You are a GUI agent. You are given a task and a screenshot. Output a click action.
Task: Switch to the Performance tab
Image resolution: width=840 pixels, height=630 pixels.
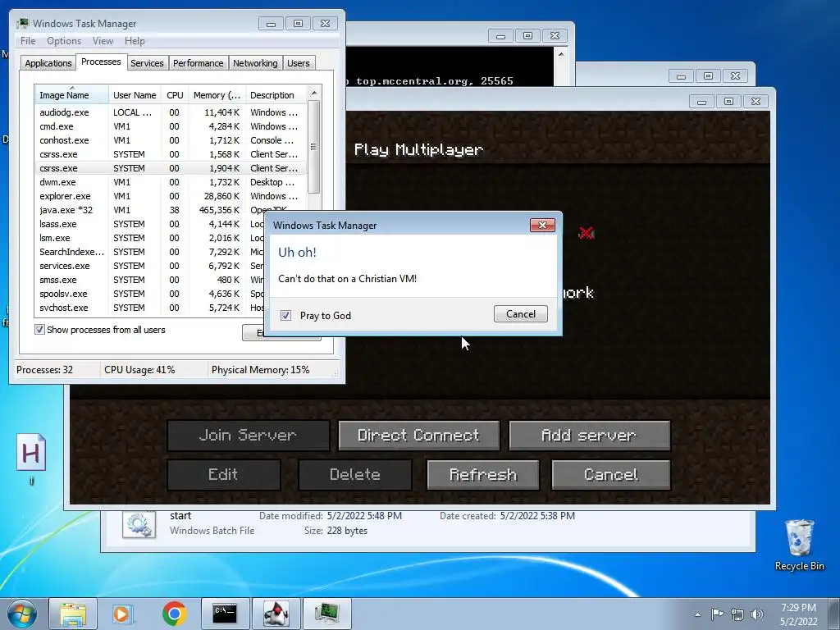tap(199, 63)
